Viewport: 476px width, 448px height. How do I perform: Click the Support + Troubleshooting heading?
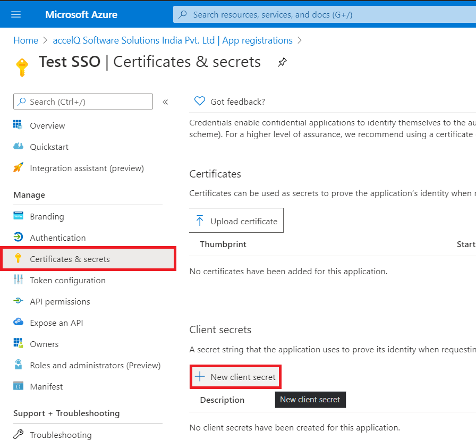coord(66,413)
